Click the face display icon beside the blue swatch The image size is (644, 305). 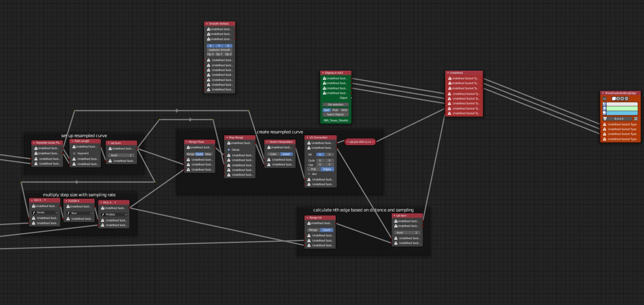pos(605,113)
